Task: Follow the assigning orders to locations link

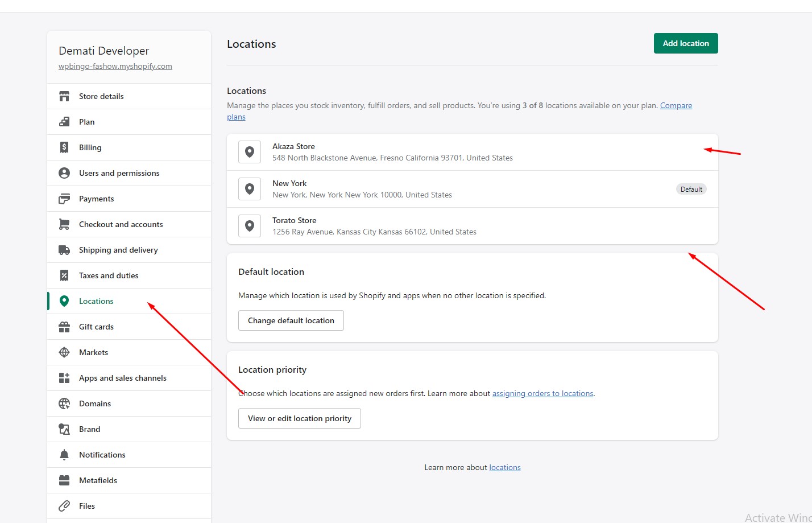Action: 542,393
